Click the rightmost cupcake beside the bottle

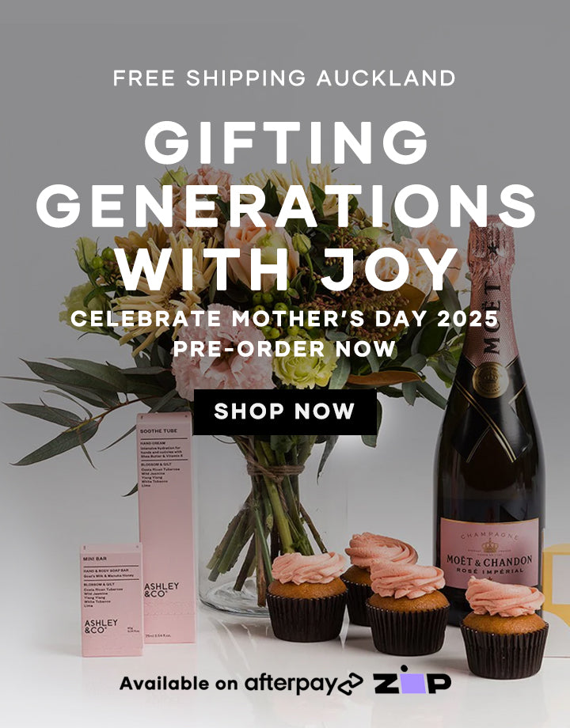(x=504, y=628)
